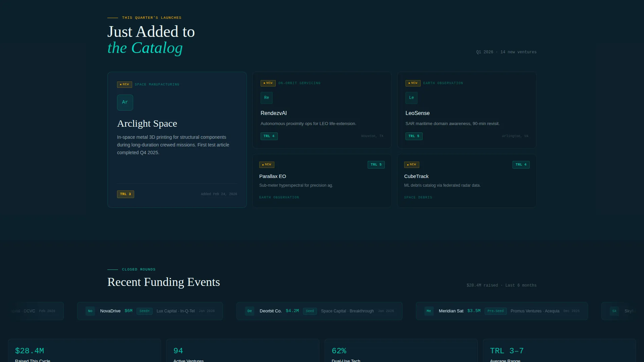Viewport: 644px width, 362px height.
Task: Click the TRL 3 badge on Arclight Space
Action: click(x=125, y=194)
